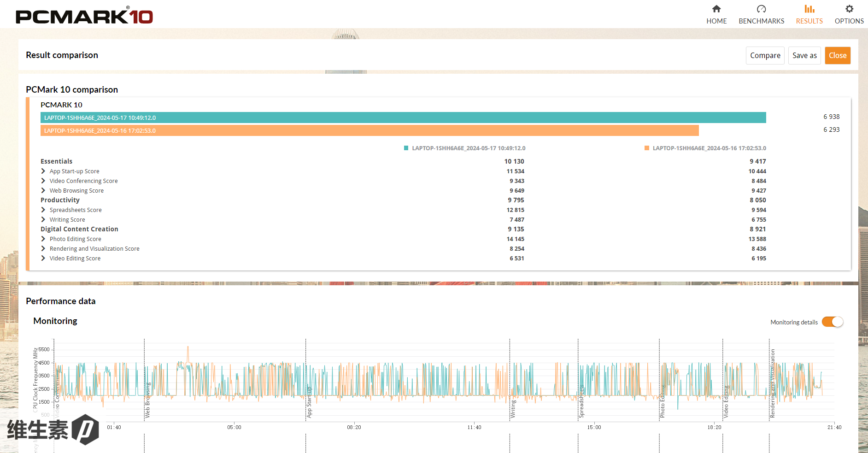This screenshot has height=453, width=868.
Task: Expand Video Conferencing Score details
Action: click(43, 181)
